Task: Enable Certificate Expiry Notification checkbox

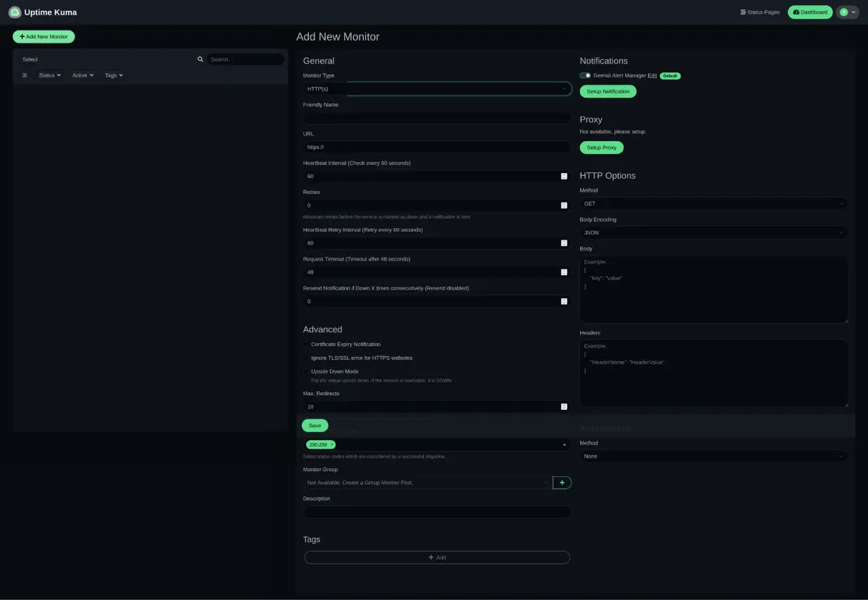Action: click(306, 345)
